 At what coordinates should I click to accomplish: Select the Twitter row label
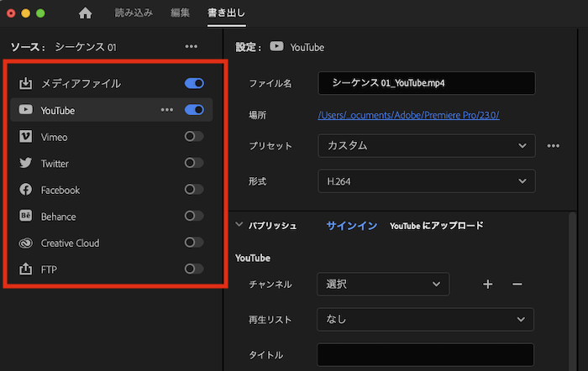[55, 164]
